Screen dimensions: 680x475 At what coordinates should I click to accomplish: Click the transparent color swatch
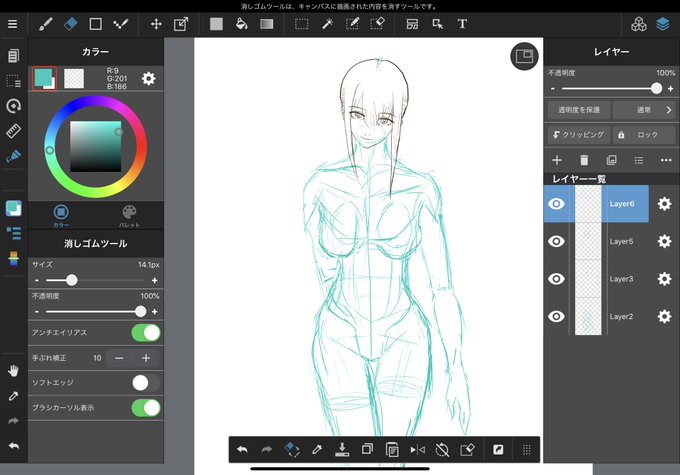click(x=74, y=79)
